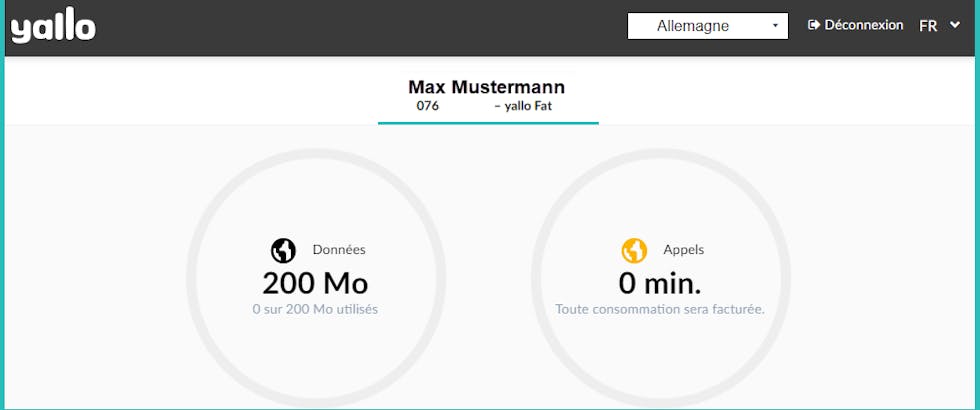Click the 200 Mo data amount

[315, 282]
